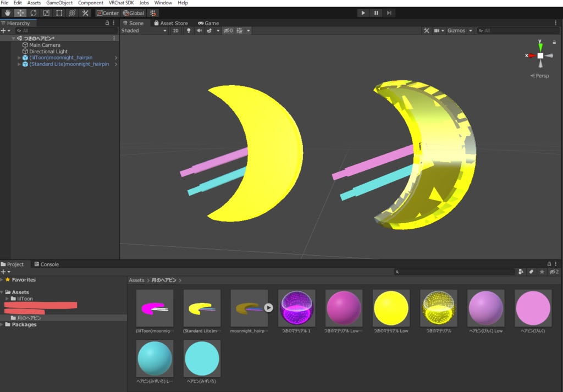Open scene effects dropdown arrow
The width and height of the screenshot is (563, 392).
pos(218,30)
